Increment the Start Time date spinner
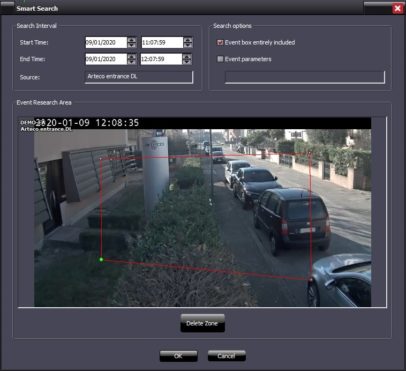 pos(132,40)
